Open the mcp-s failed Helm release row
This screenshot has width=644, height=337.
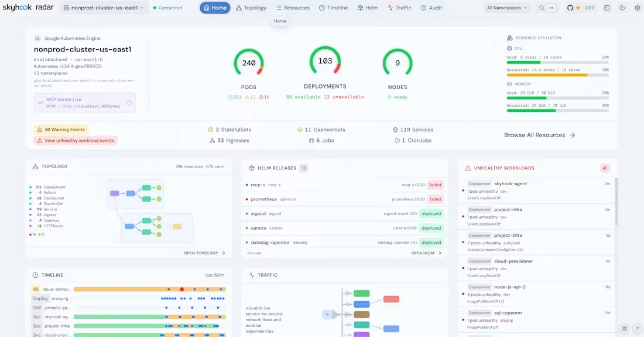coord(345,185)
